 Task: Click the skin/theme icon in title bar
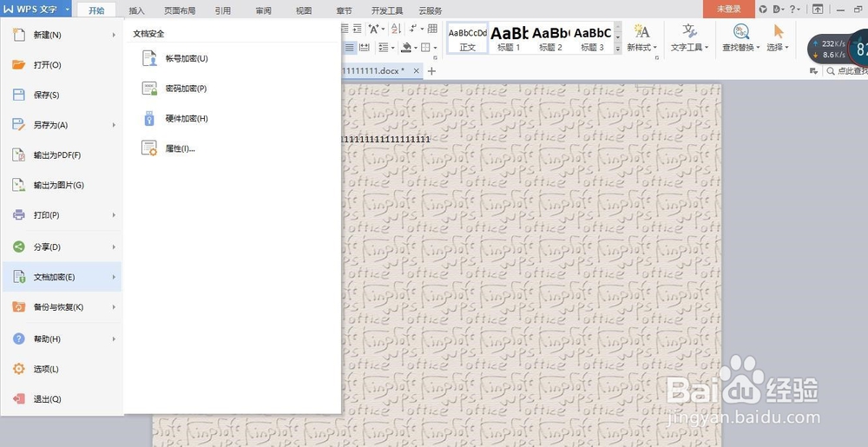pyautogui.click(x=763, y=9)
